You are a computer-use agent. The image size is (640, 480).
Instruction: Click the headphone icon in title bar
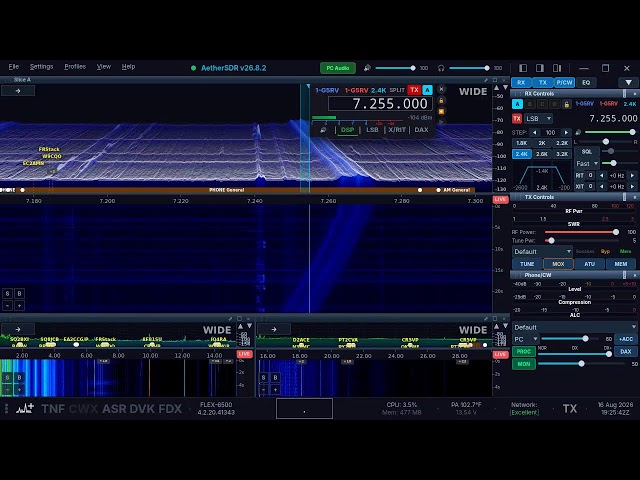pyautogui.click(x=441, y=68)
